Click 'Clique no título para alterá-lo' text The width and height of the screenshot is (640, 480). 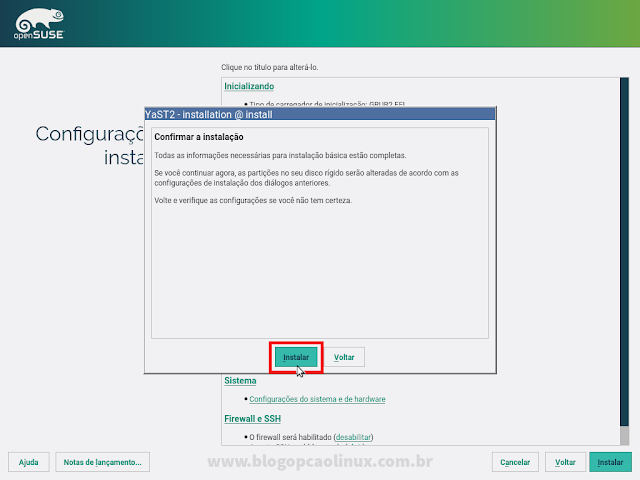[x=269, y=67]
